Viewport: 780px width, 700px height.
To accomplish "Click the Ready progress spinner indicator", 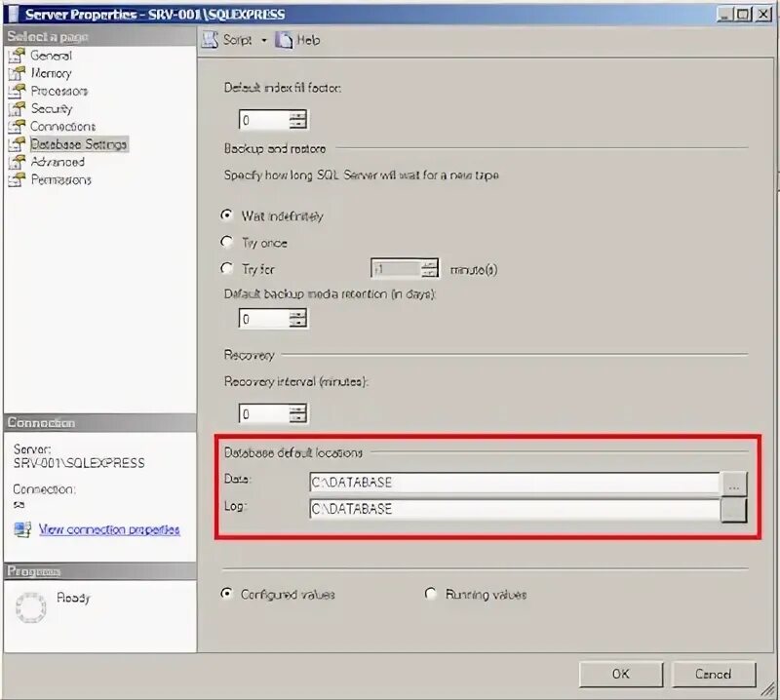I will pos(31,607).
